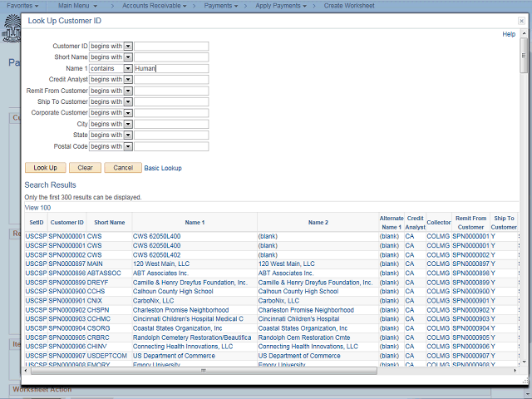Cancel the customer lookup
The width and height of the screenshot is (532, 399).
tap(123, 168)
